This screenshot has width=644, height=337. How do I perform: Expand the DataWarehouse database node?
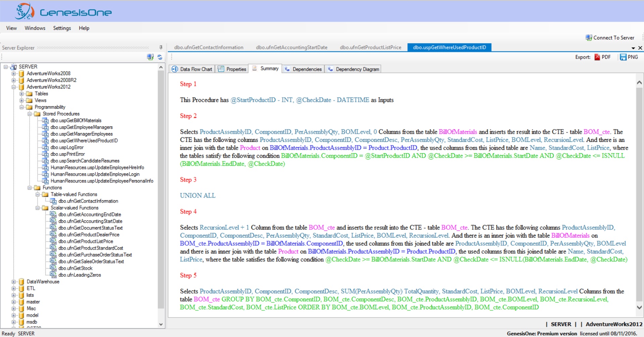[13, 282]
